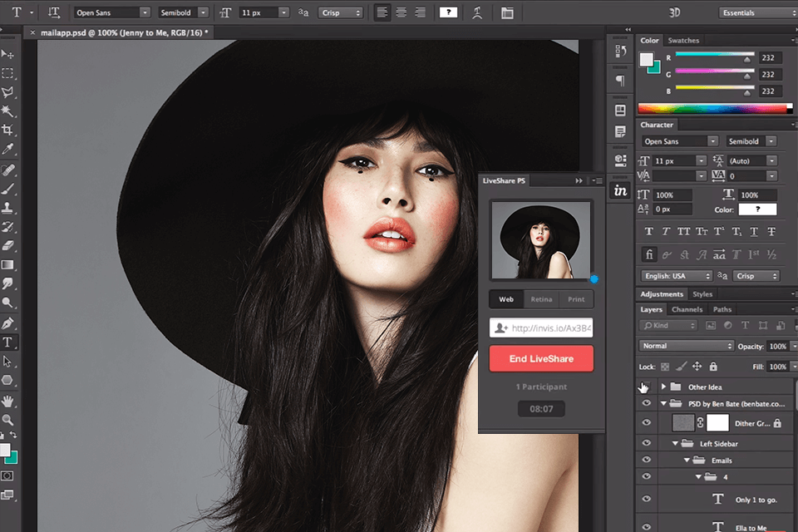Pick the Lasso tool
Screen dimensions: 798x532
pos(7,92)
